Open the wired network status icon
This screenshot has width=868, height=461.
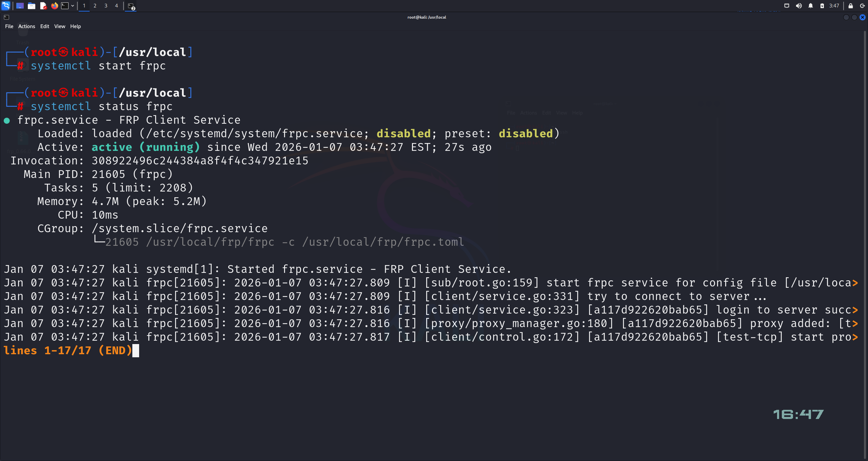pos(787,6)
